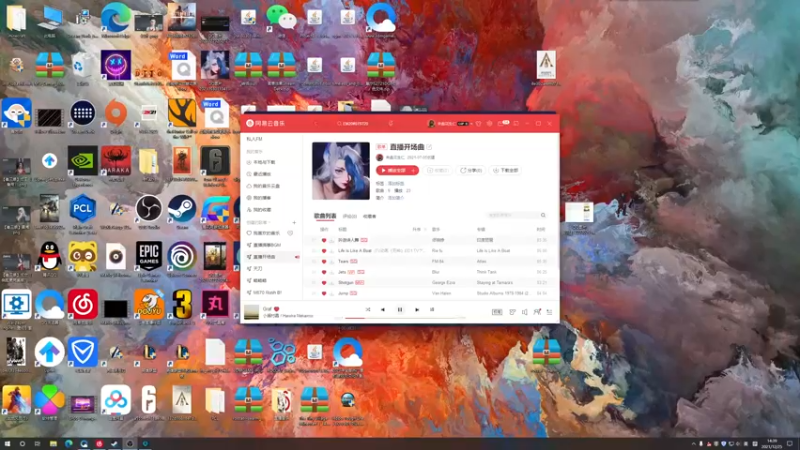800x450 pixels.
Task: Click the red play all button
Action: [393, 170]
